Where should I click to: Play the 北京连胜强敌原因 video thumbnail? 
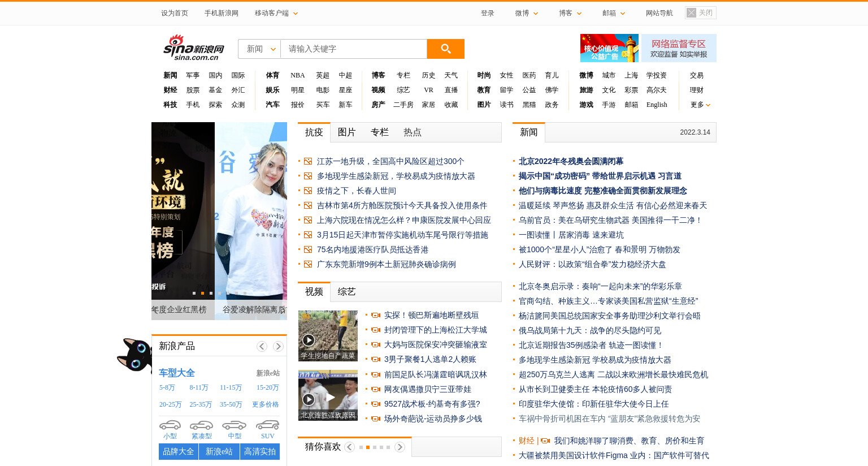tap(328, 395)
